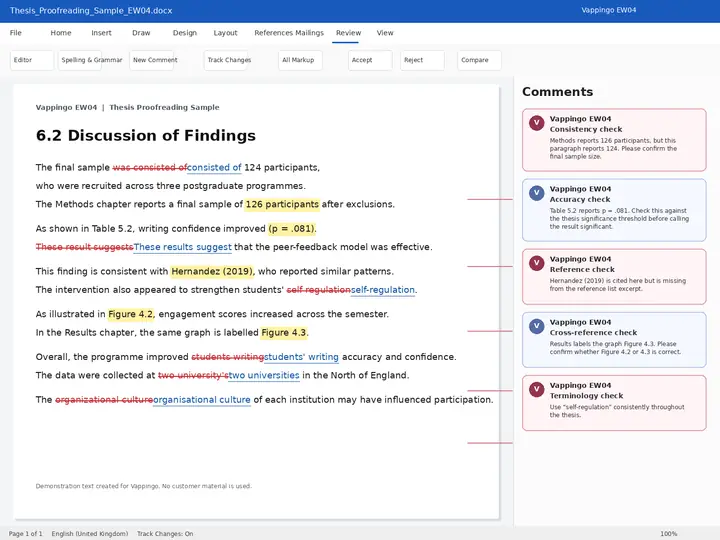Click the Reference check comment avatar
Screen dimensions: 720x540
(536, 263)
